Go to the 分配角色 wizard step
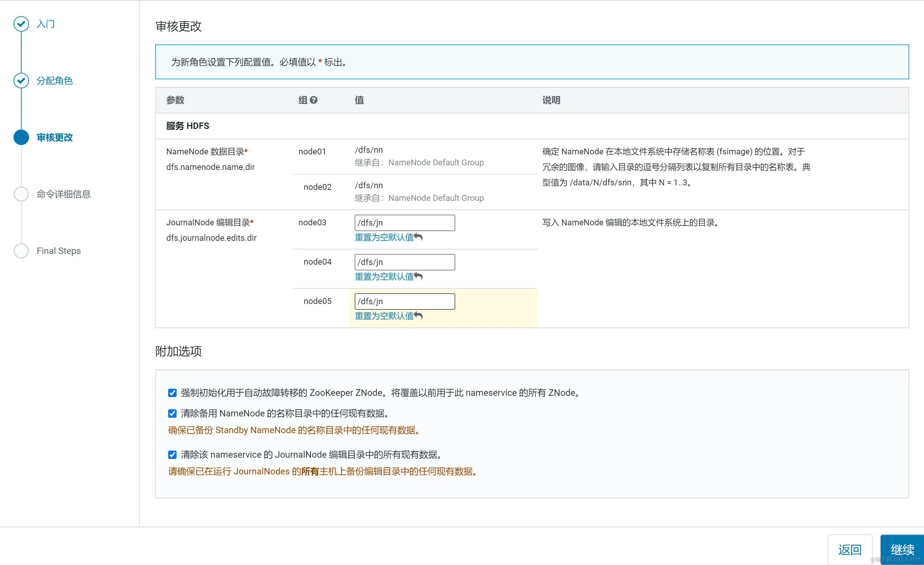This screenshot has width=924, height=565. pos(54,81)
